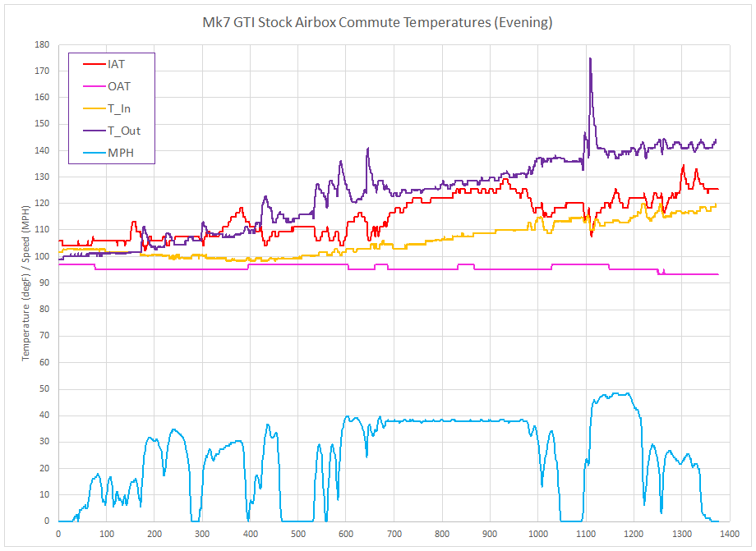
Task: Click the T_Out legend entry
Action: tap(112, 131)
